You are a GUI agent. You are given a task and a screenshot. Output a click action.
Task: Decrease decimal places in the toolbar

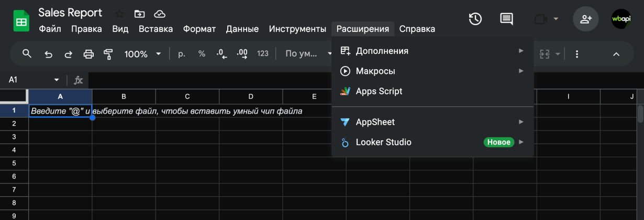coord(221,54)
